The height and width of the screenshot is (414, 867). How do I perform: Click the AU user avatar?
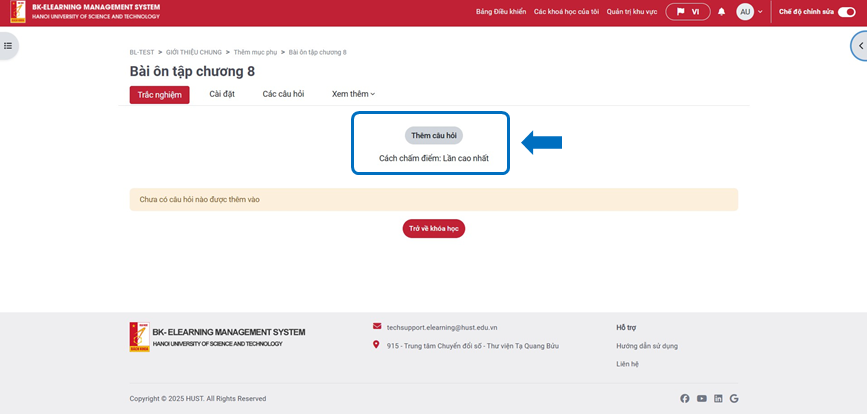point(745,12)
